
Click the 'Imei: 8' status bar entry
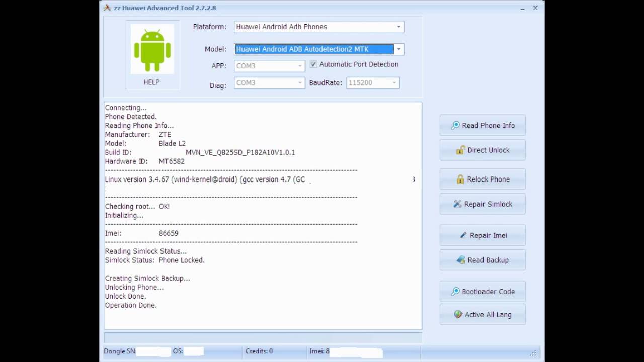coord(319,351)
